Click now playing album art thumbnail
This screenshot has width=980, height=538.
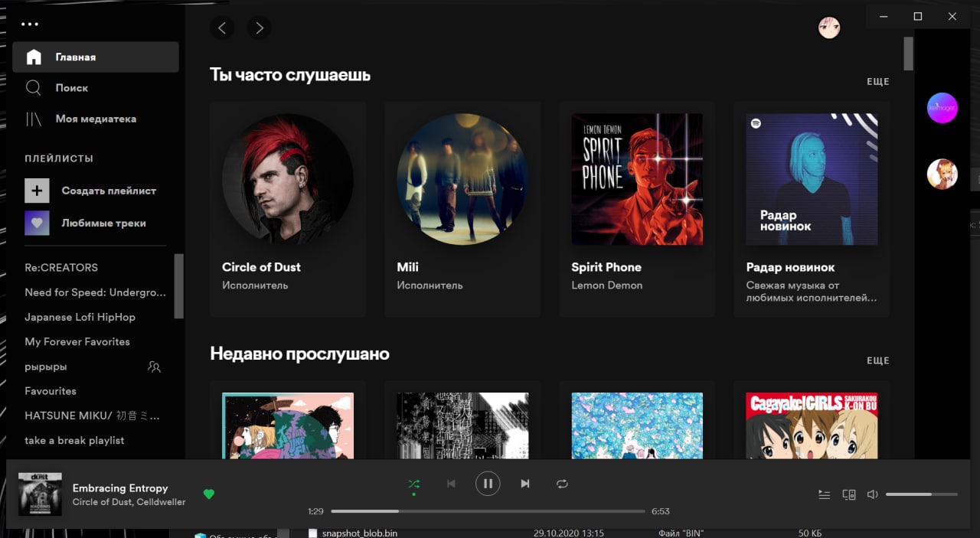(40, 494)
